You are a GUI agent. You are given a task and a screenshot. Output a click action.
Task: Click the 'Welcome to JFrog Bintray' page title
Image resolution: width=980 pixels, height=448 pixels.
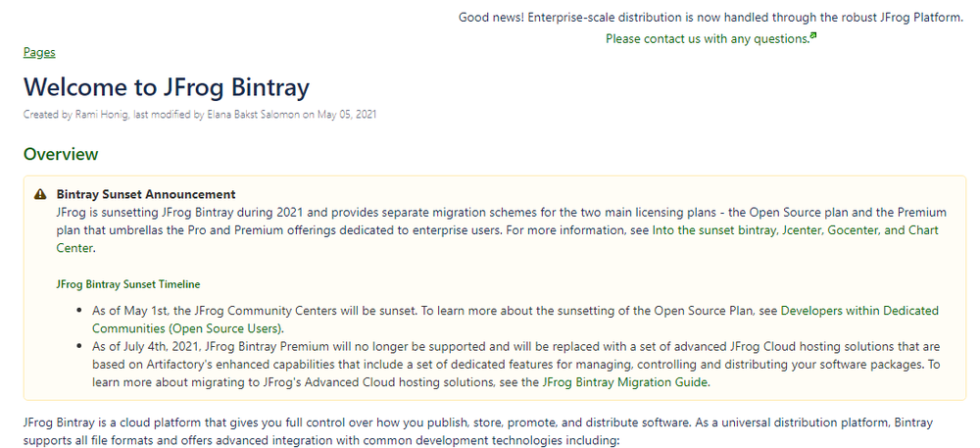coord(167,87)
